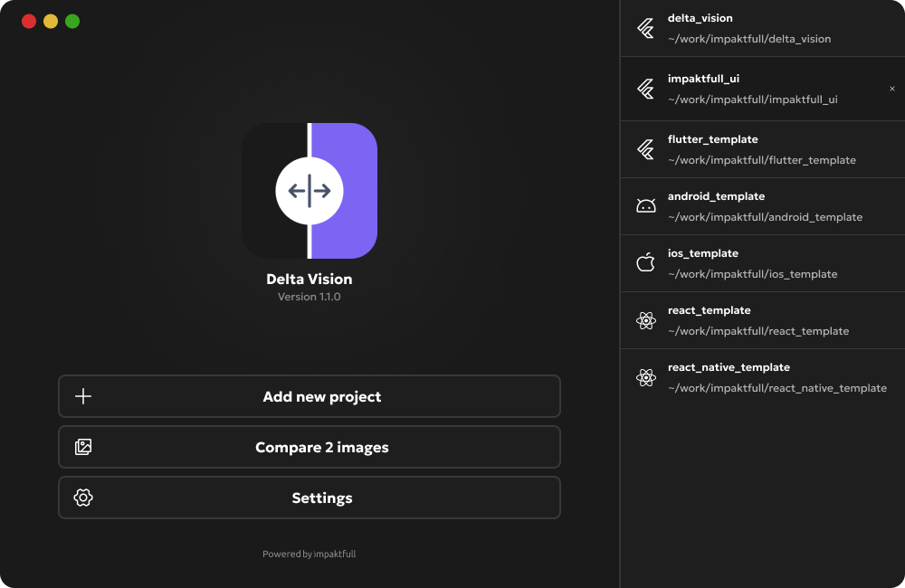
Task: Click path ~/work/impaktfull/react_template
Action: [x=758, y=331]
